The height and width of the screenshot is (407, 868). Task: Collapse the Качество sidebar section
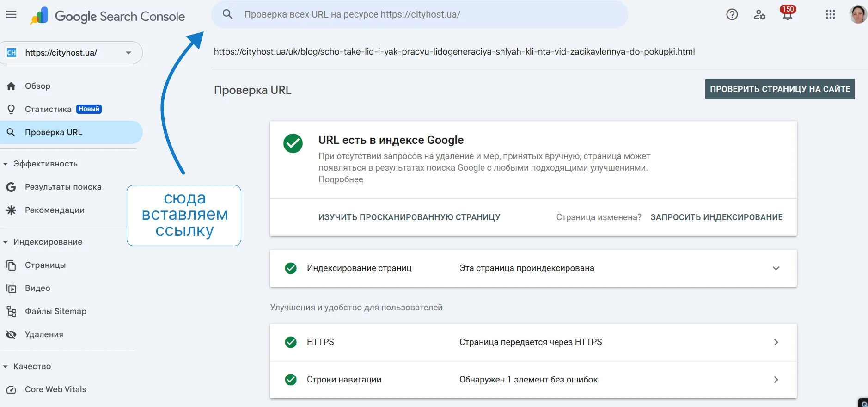(x=6, y=367)
